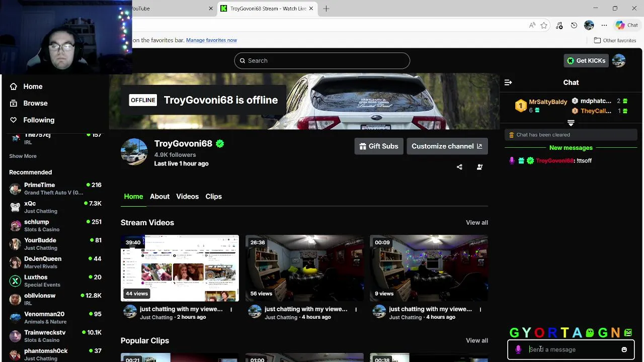
Task: Collapse the chat panel with the arrow icon
Action: [508, 82]
